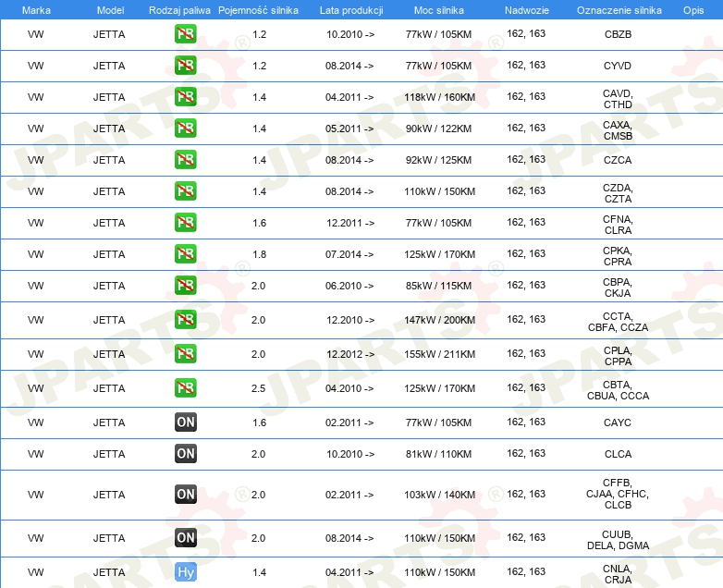723x588 pixels.
Task: Click production date 04.2011 in CAVD row
Action: point(349,97)
